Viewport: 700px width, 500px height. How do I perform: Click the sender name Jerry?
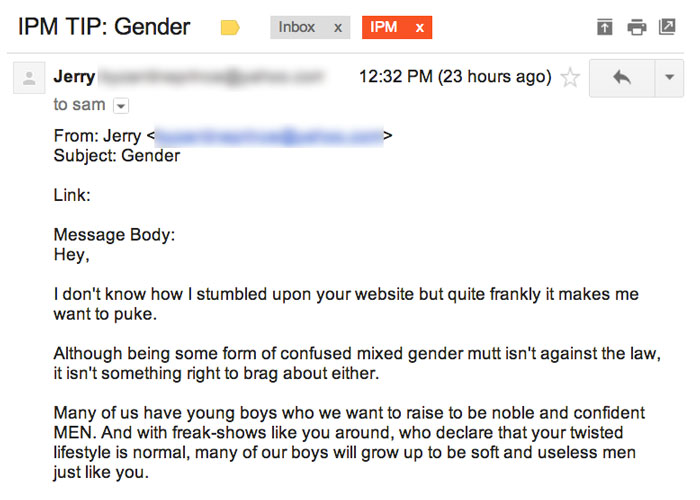tap(74, 77)
